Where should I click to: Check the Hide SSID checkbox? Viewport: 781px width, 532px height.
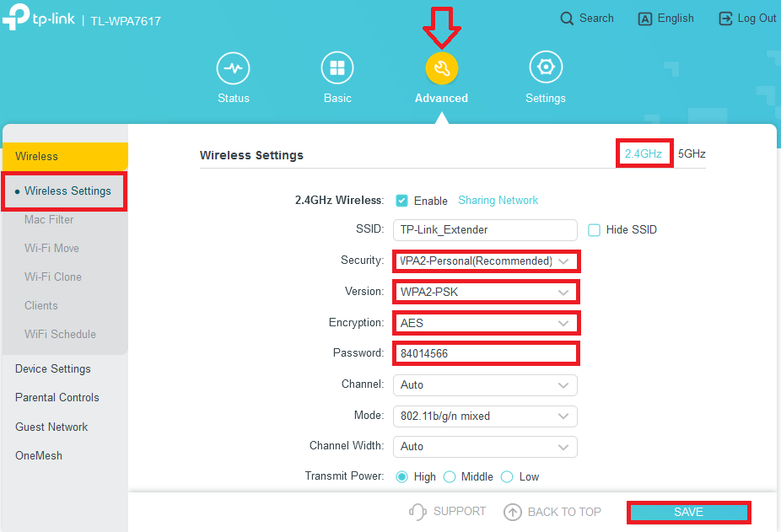point(594,229)
